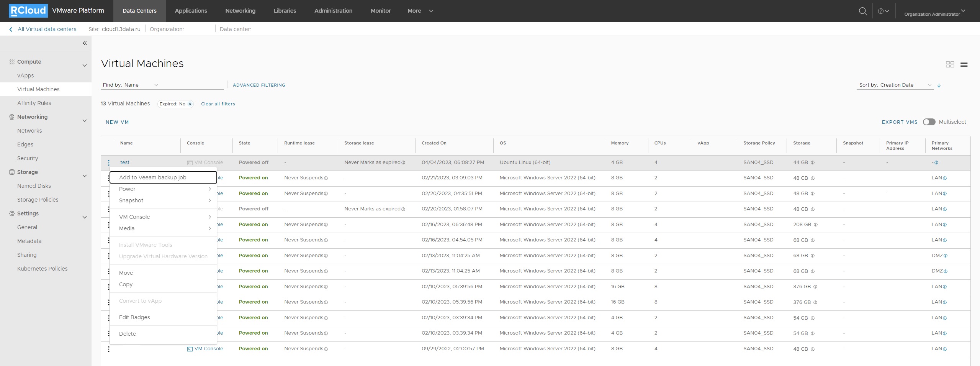
Task: Switch to list view
Action: (x=964, y=64)
